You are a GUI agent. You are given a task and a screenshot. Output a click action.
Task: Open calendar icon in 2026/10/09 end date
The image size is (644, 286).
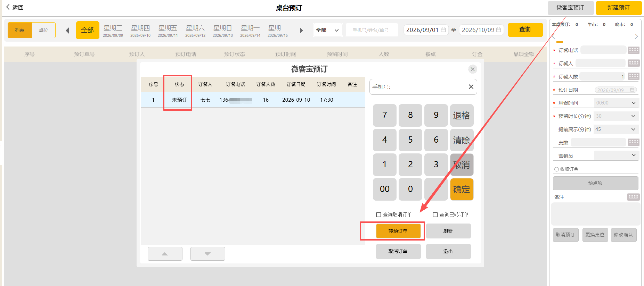[x=498, y=30]
